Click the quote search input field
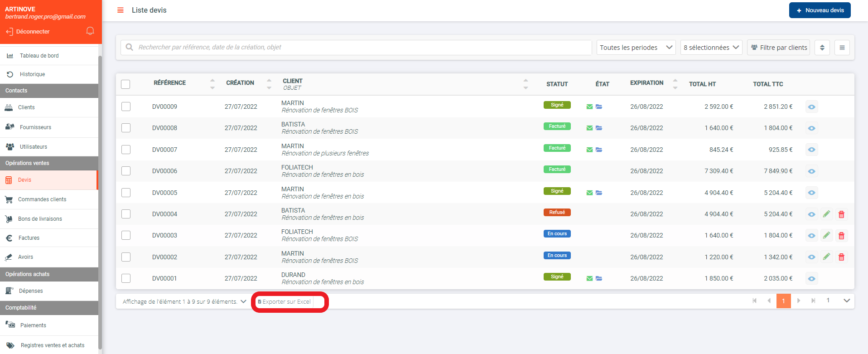This screenshot has height=354, width=868. 356,47
